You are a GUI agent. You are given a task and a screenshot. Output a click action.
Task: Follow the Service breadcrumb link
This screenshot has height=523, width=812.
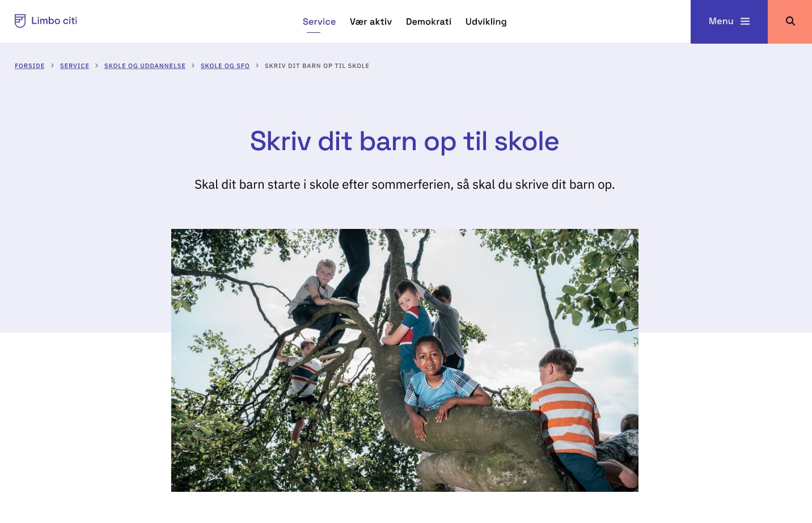coord(74,66)
